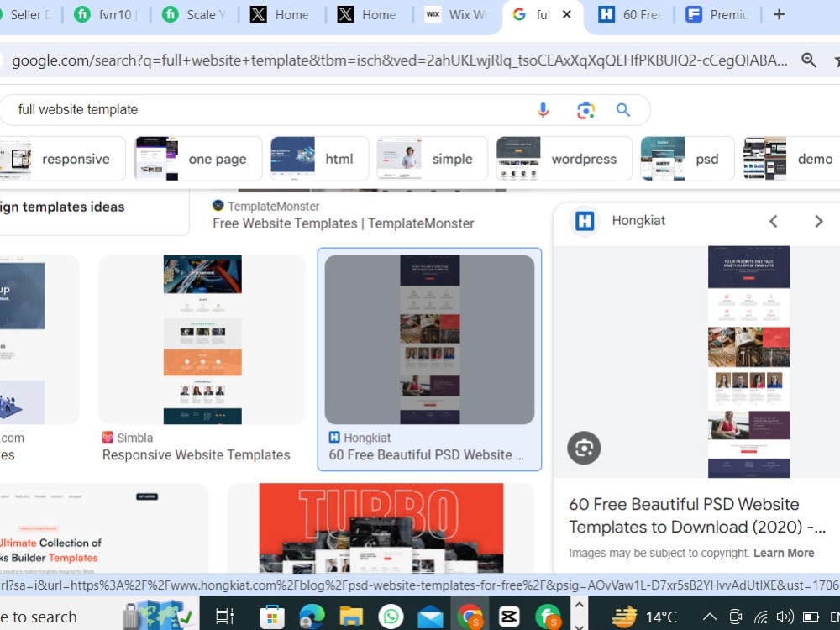Image resolution: width=840 pixels, height=630 pixels.
Task: Switch to the Wix tab
Action: tap(456, 14)
